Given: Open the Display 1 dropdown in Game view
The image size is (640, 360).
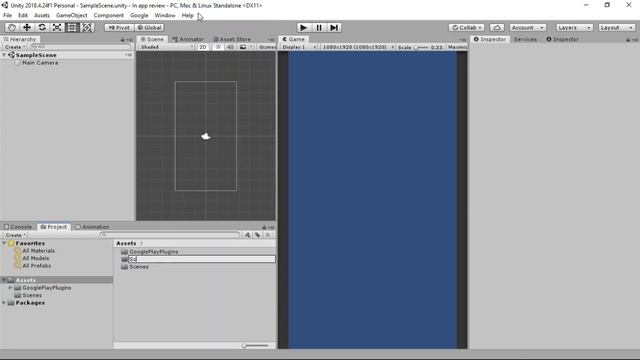Looking at the screenshot, I should (299, 47).
